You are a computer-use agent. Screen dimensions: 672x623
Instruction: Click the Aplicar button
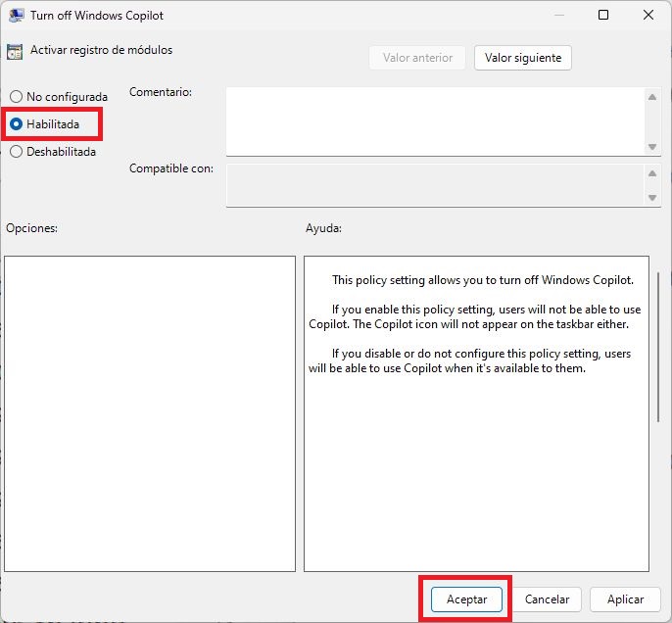(625, 599)
